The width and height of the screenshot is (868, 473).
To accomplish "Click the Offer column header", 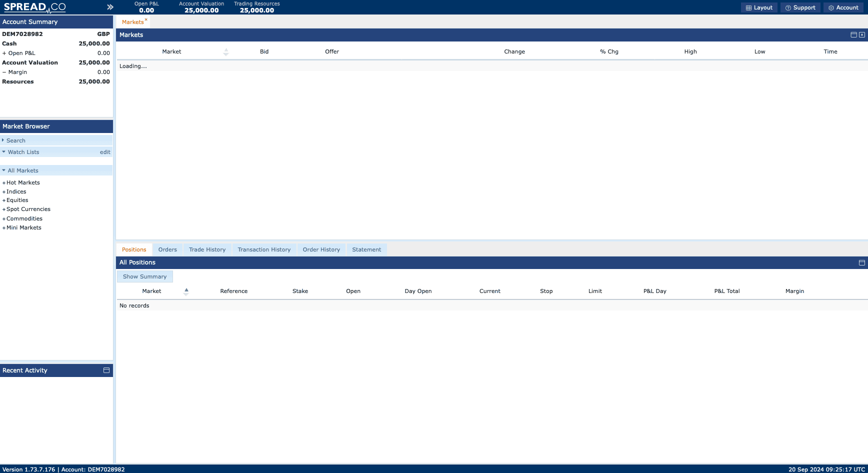I will tap(332, 51).
